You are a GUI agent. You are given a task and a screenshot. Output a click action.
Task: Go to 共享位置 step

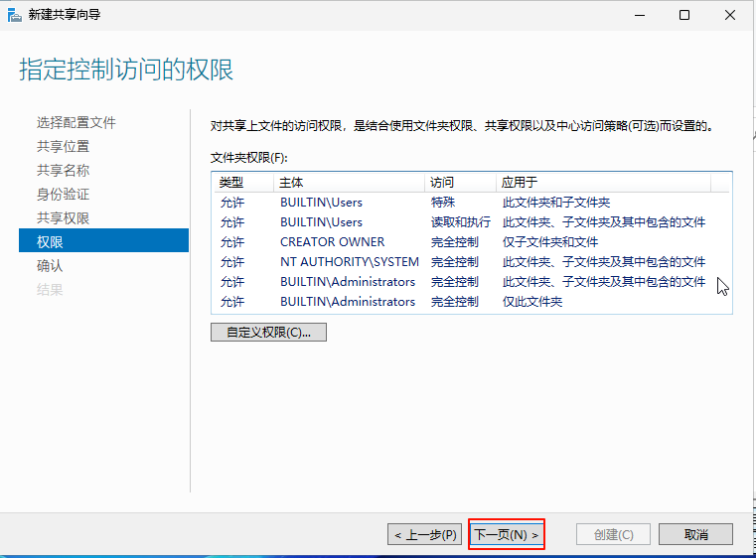click(63, 147)
